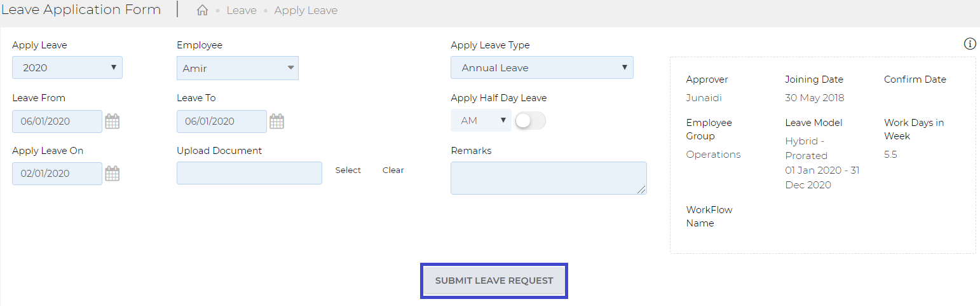Click the Leave From date field
The width and height of the screenshot is (980, 306).
[x=57, y=122]
